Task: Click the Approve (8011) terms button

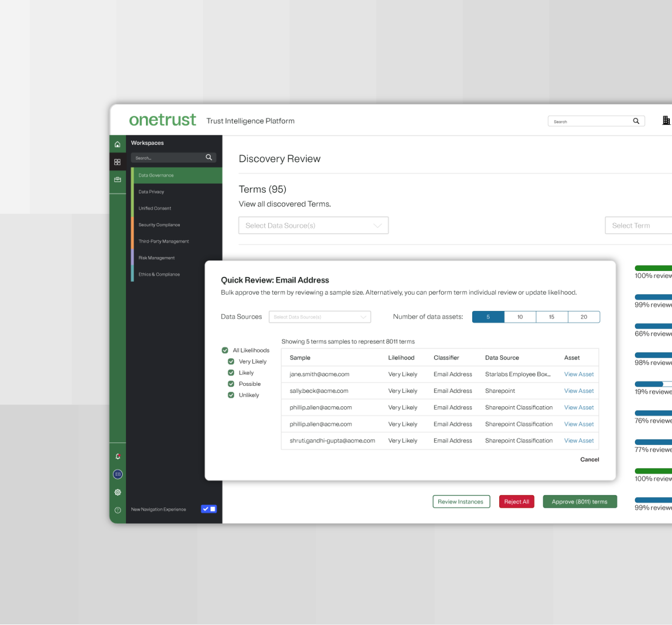Action: coord(580,501)
